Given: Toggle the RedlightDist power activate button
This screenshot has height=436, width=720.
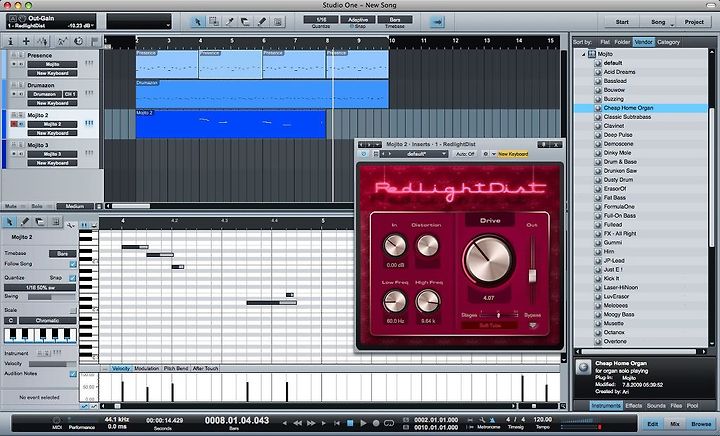Looking at the screenshot, I should tap(364, 154).
